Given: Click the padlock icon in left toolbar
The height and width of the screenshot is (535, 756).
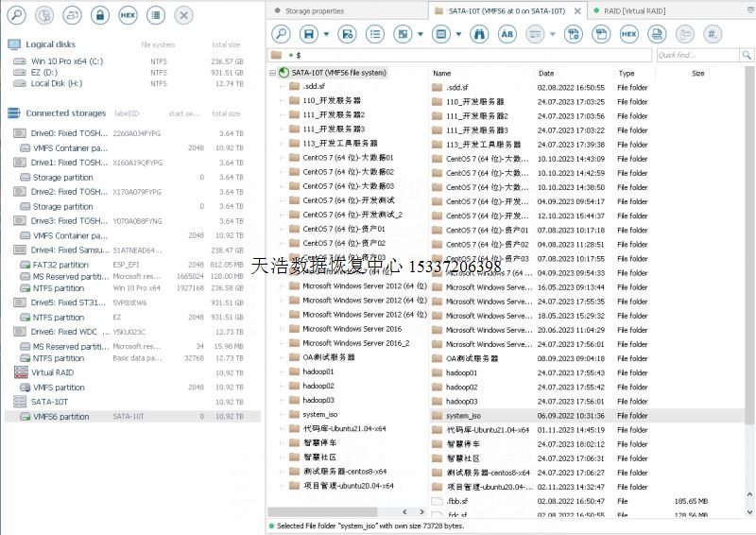Looking at the screenshot, I should tap(100, 15).
